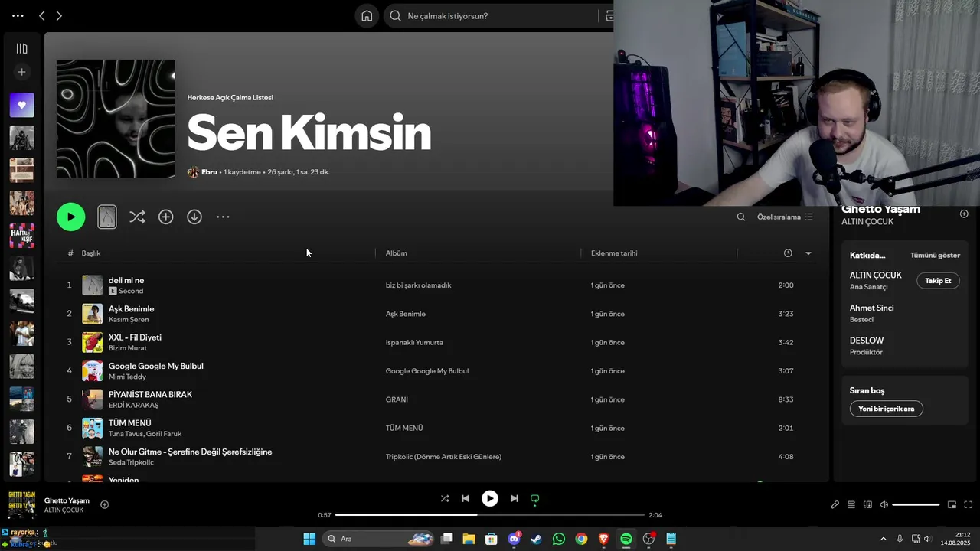
Task: Play the Sen Kimsin playlist with green button
Action: (x=70, y=217)
